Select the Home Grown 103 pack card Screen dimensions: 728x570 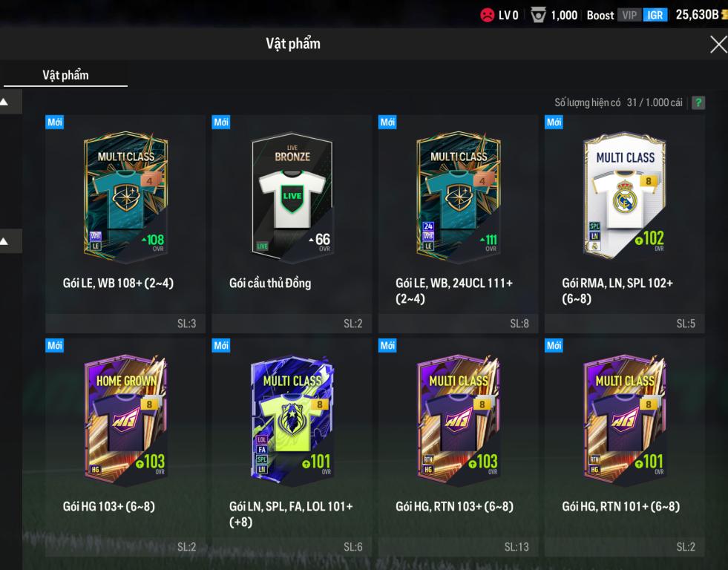point(125,447)
